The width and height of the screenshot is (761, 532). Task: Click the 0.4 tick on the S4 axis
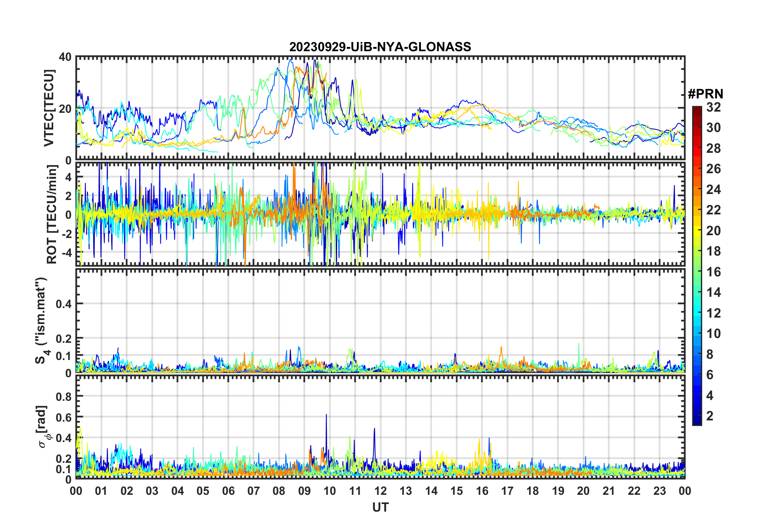click(x=64, y=304)
